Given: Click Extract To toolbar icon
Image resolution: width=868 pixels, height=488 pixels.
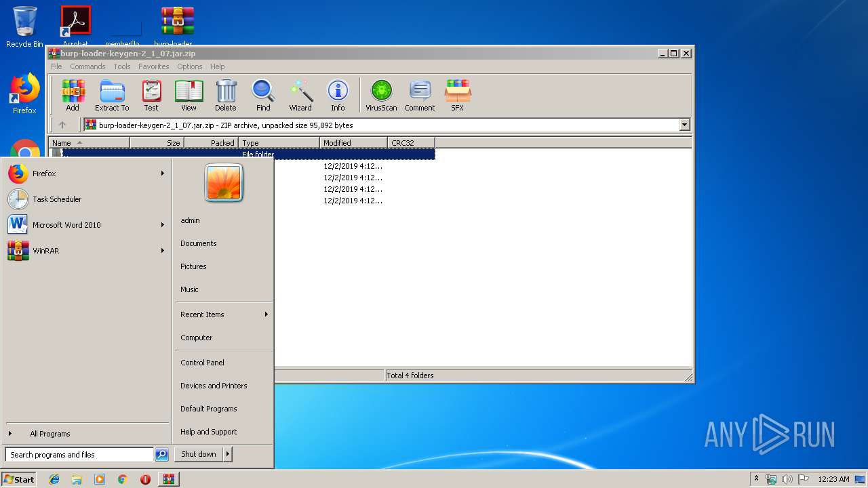Looking at the screenshot, I should (112, 96).
